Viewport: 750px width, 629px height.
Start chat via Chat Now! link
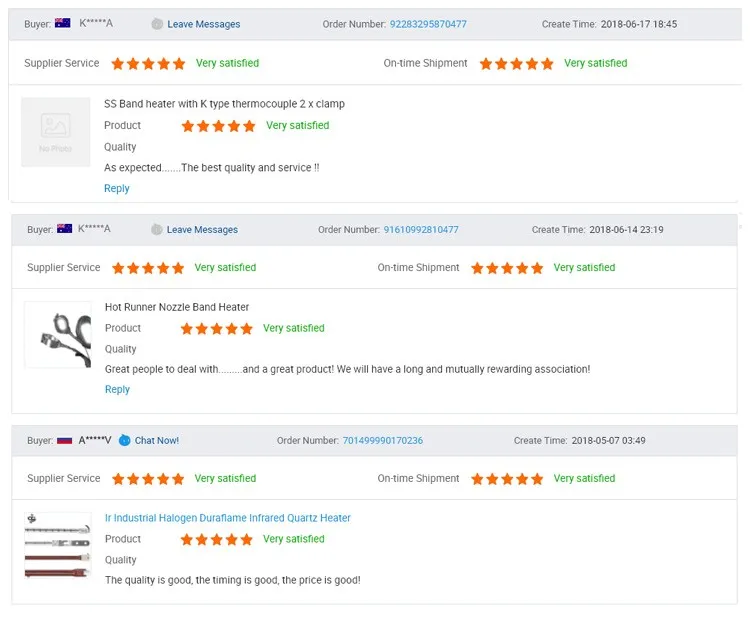click(x=157, y=441)
